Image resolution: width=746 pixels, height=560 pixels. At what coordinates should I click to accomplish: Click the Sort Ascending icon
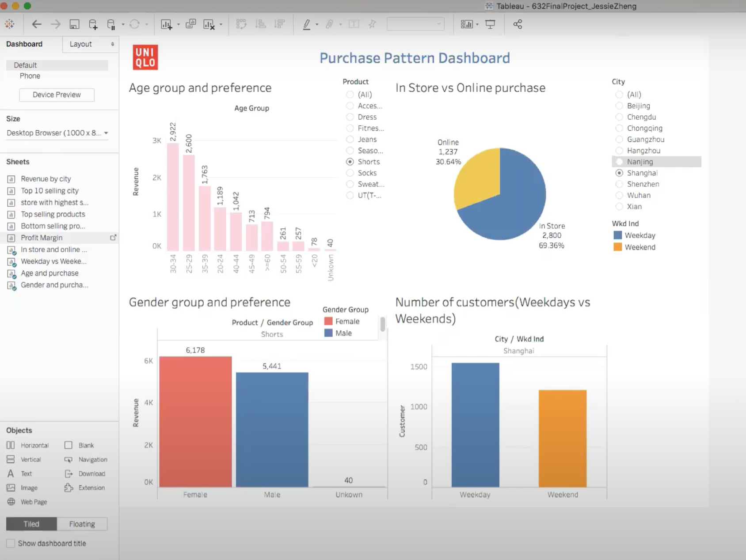point(261,24)
